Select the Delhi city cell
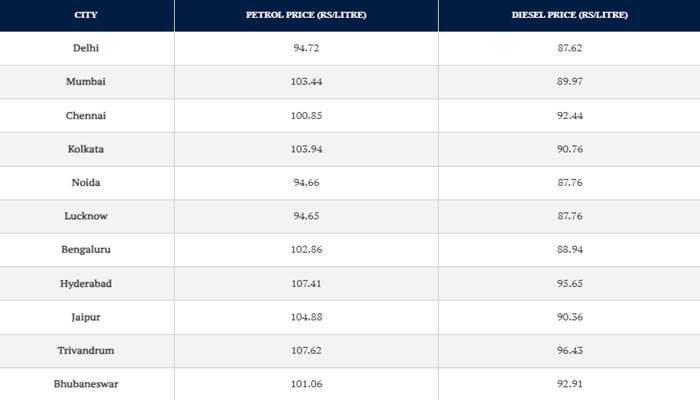Screen dimensions: 700x400 click(x=86, y=48)
